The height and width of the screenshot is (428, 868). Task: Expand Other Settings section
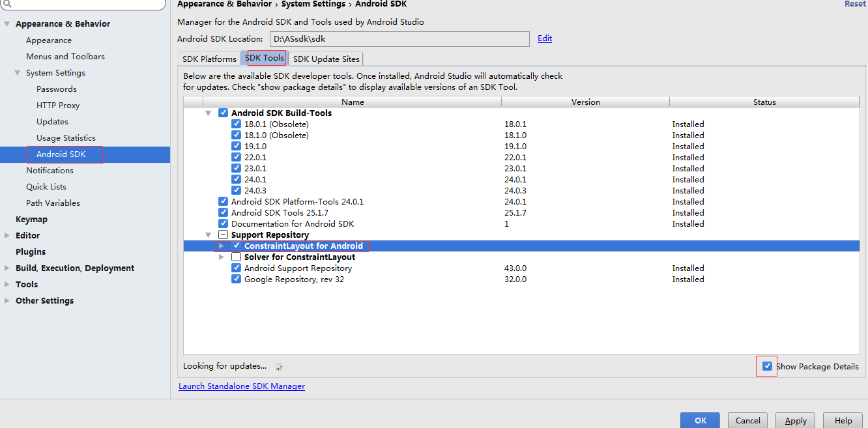[x=7, y=300]
